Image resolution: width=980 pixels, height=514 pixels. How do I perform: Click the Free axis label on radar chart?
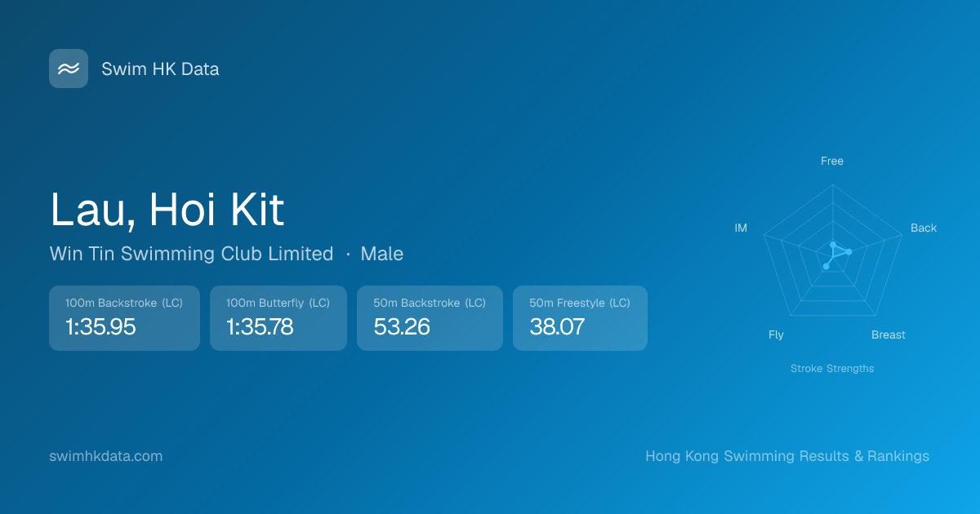tap(832, 161)
